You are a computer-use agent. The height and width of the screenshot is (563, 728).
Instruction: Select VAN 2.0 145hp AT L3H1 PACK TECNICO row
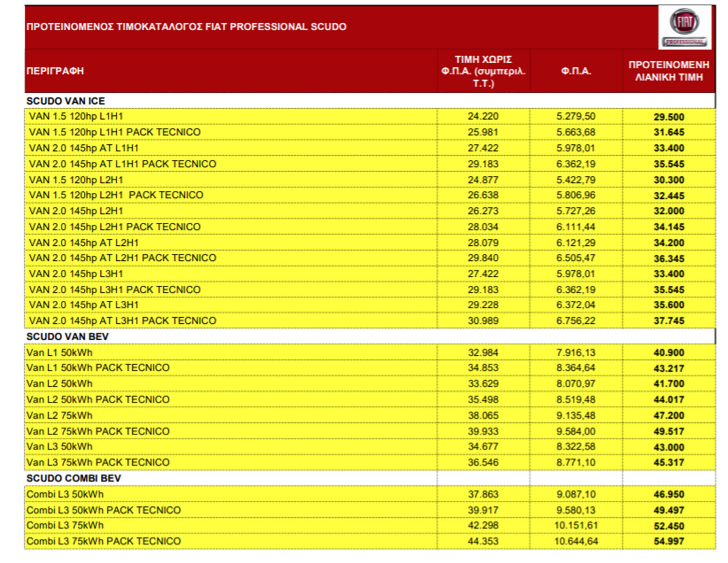pos(123,321)
